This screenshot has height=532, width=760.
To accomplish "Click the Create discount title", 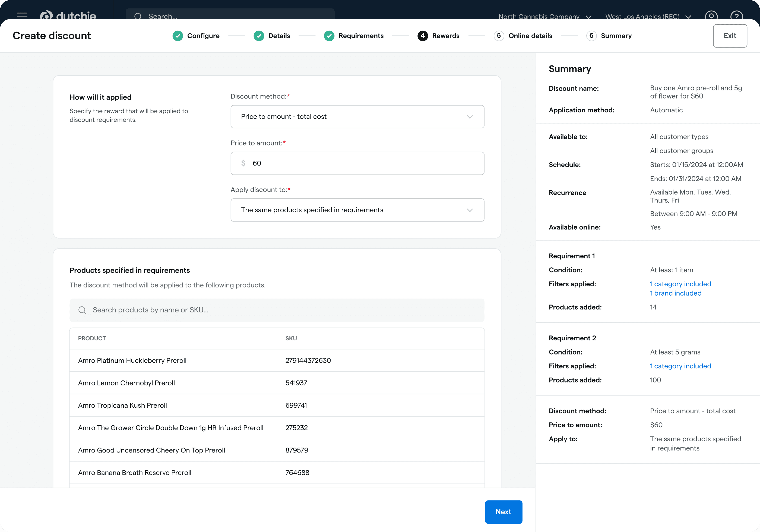I will 52,36.
